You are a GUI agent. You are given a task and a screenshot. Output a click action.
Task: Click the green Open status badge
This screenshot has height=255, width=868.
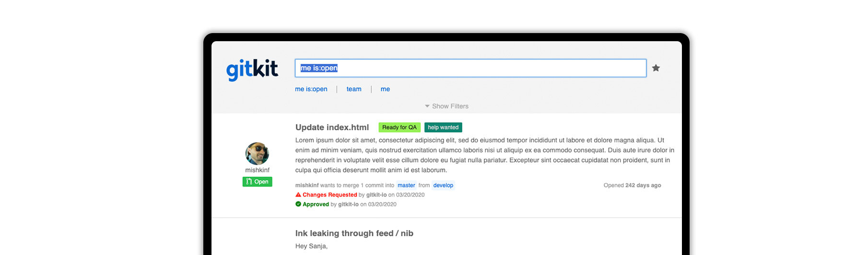(257, 182)
